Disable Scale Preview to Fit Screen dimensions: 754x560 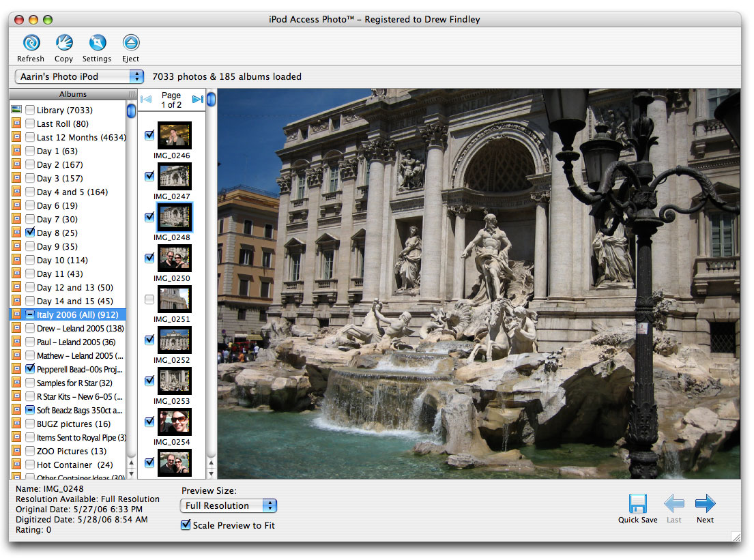(186, 525)
